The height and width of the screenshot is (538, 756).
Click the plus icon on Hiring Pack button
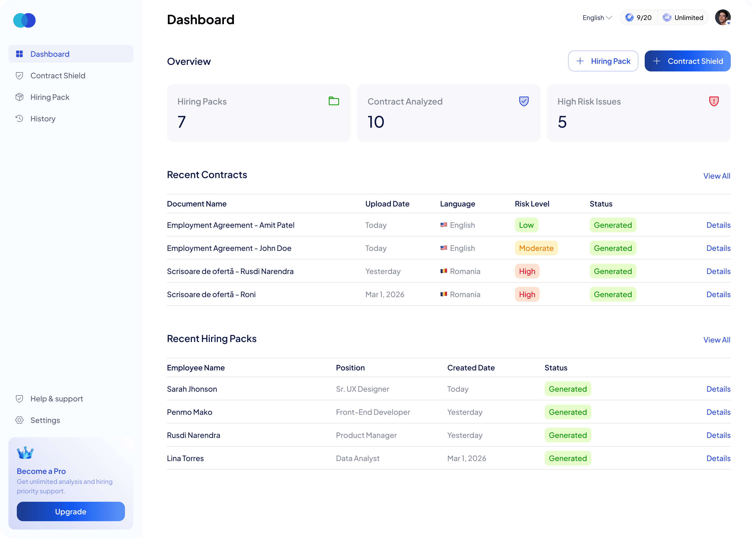pyautogui.click(x=580, y=61)
